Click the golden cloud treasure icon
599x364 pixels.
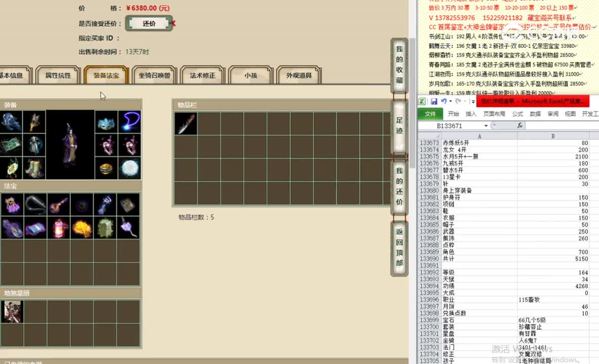tap(82, 228)
